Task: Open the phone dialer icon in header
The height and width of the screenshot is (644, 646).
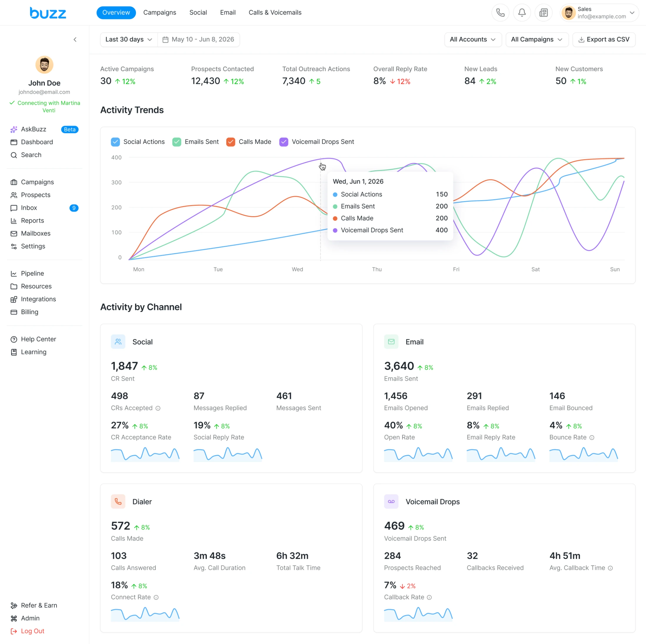Action: [500, 13]
